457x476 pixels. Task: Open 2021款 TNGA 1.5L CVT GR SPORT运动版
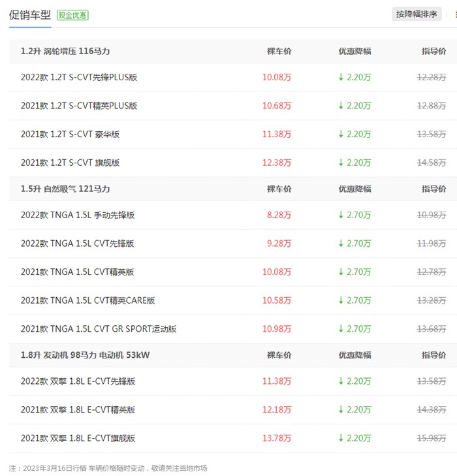[99, 329]
